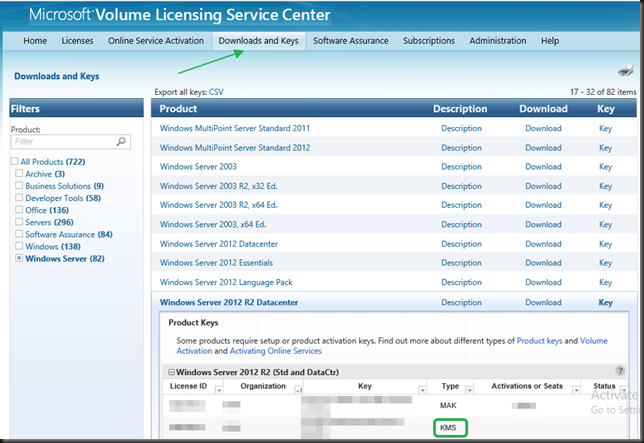Open Activations or Seats column dropdown
Viewport: 644px width, 443px height.
pyautogui.click(x=576, y=390)
